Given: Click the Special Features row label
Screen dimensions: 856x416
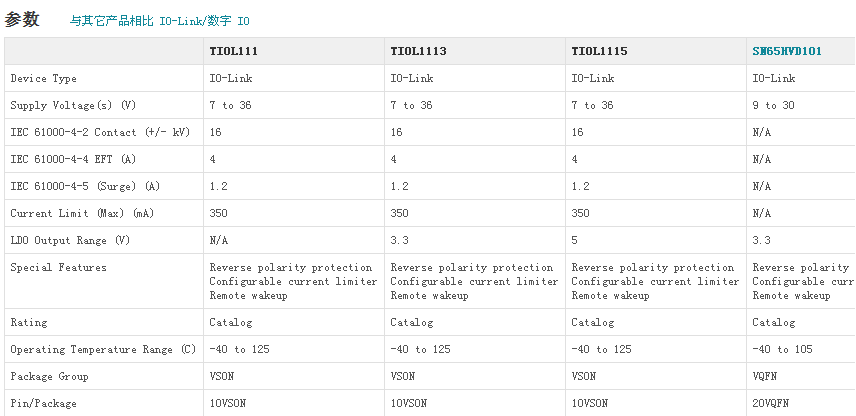Looking at the screenshot, I should (58, 267).
